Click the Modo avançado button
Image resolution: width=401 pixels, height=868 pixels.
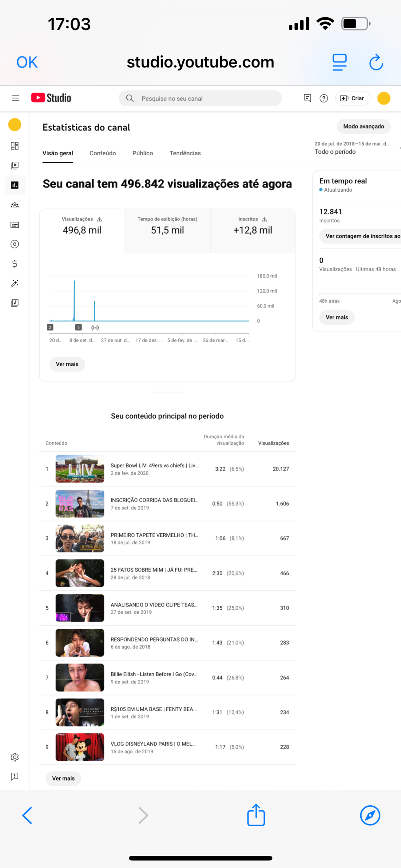[x=363, y=126]
